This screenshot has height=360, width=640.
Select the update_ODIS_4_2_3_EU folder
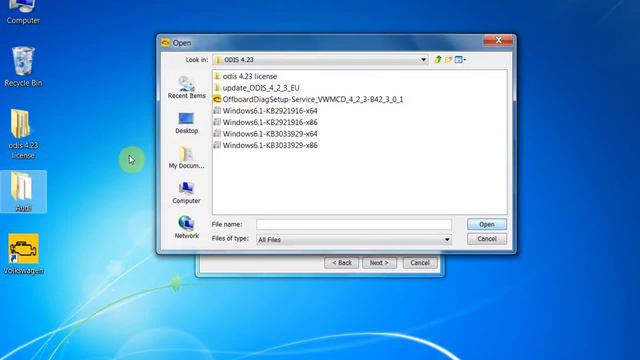pos(256,88)
